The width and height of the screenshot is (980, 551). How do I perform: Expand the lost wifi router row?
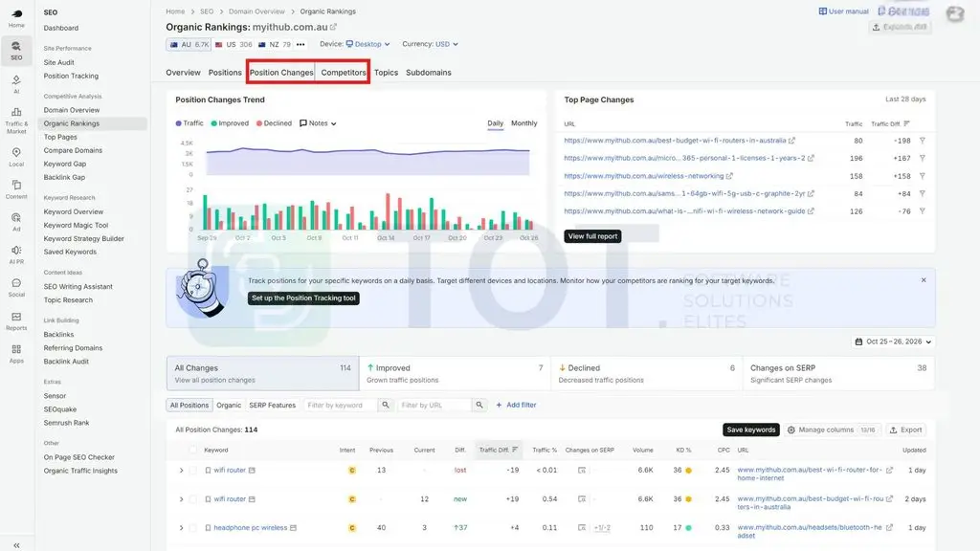(181, 470)
